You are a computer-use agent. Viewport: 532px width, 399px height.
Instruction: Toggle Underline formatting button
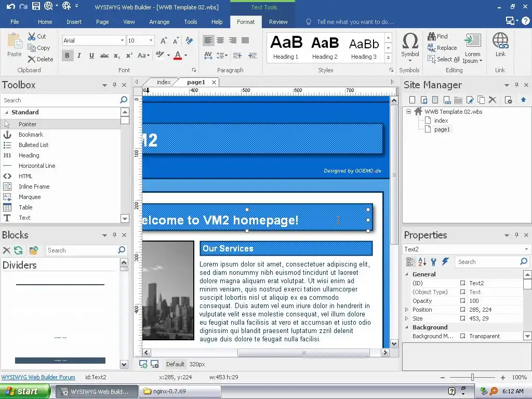click(91, 55)
